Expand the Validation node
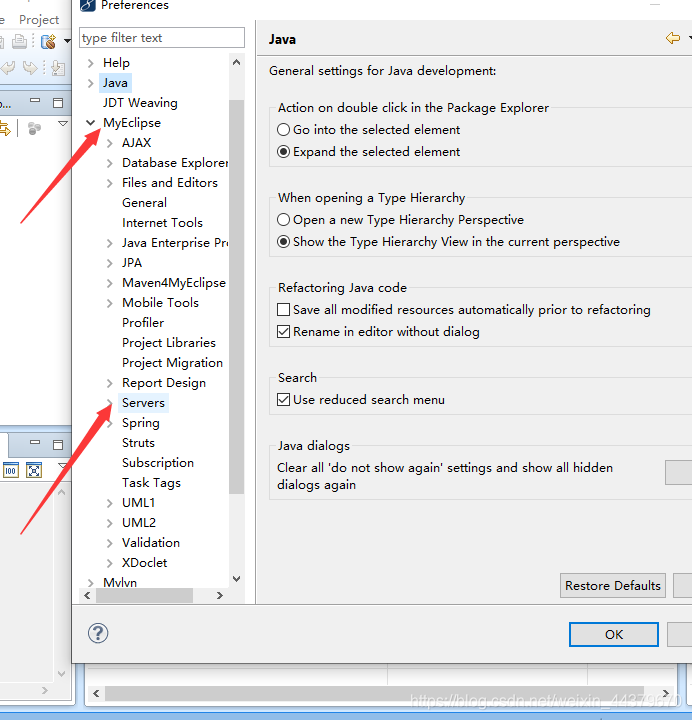 click(x=109, y=543)
